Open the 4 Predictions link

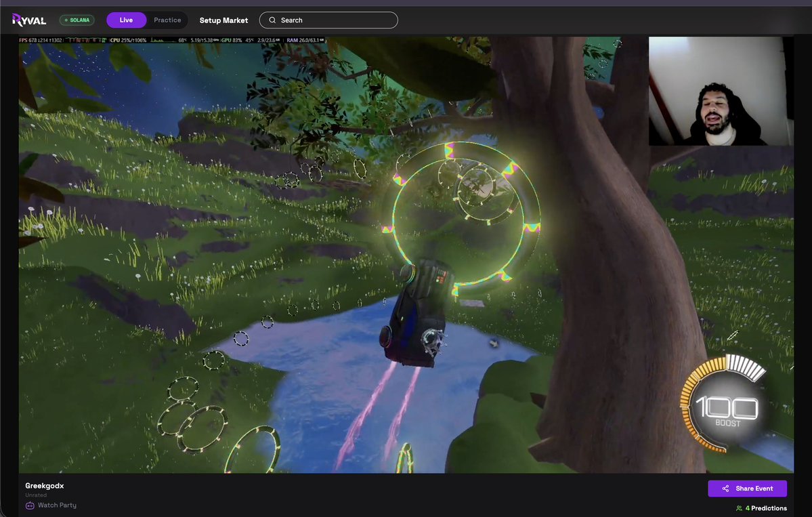(761, 508)
